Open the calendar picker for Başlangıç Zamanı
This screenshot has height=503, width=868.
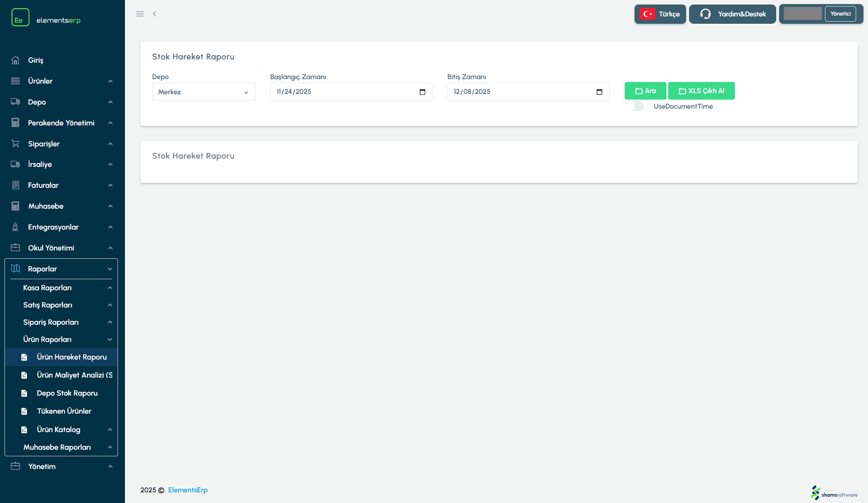[x=422, y=92]
